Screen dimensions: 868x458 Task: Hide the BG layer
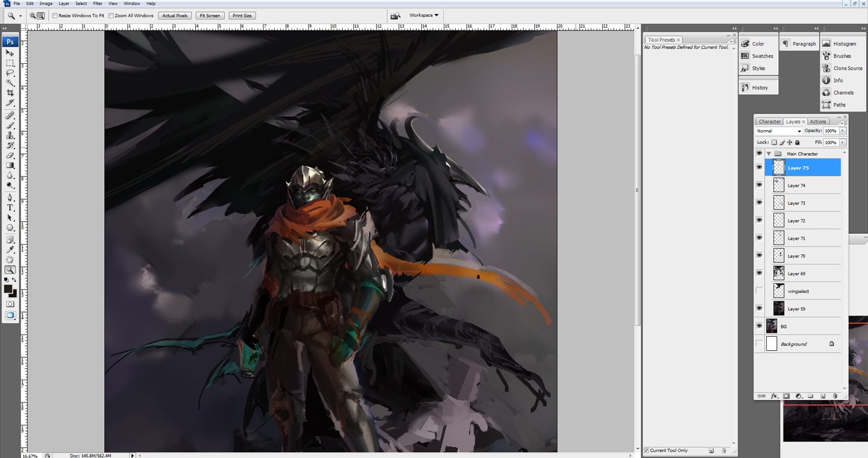(x=759, y=326)
